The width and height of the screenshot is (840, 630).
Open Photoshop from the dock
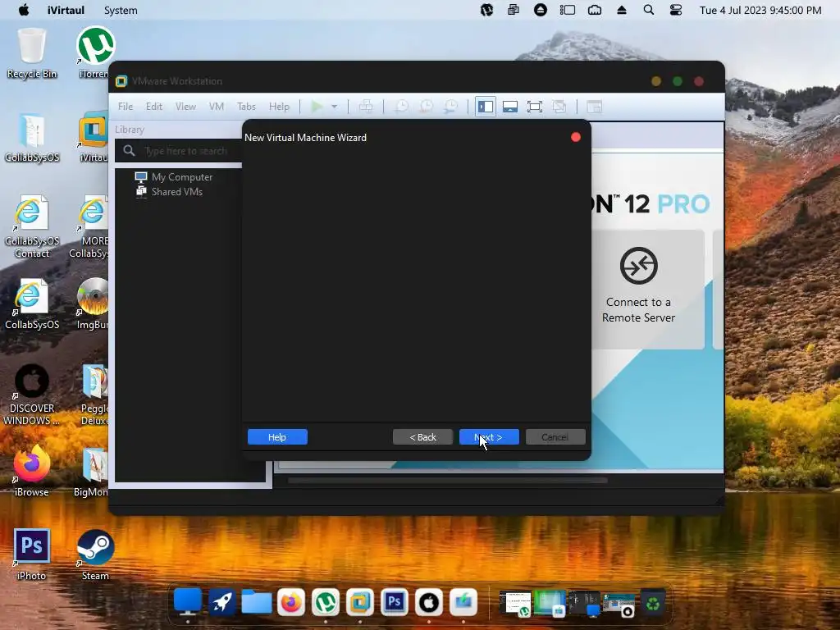[395, 603]
